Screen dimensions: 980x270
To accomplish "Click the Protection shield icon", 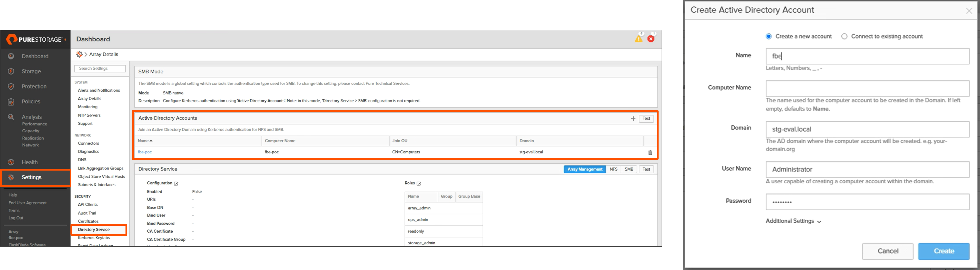I will click(11, 87).
